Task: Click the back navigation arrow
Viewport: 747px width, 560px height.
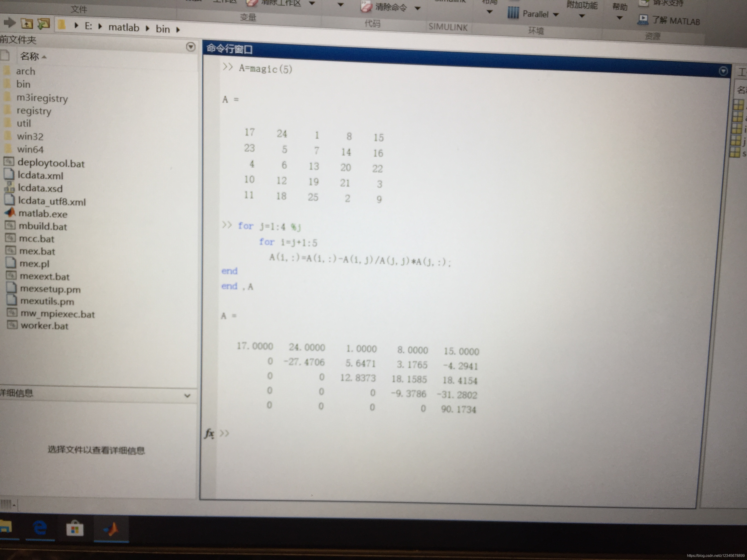Action: tap(9, 23)
